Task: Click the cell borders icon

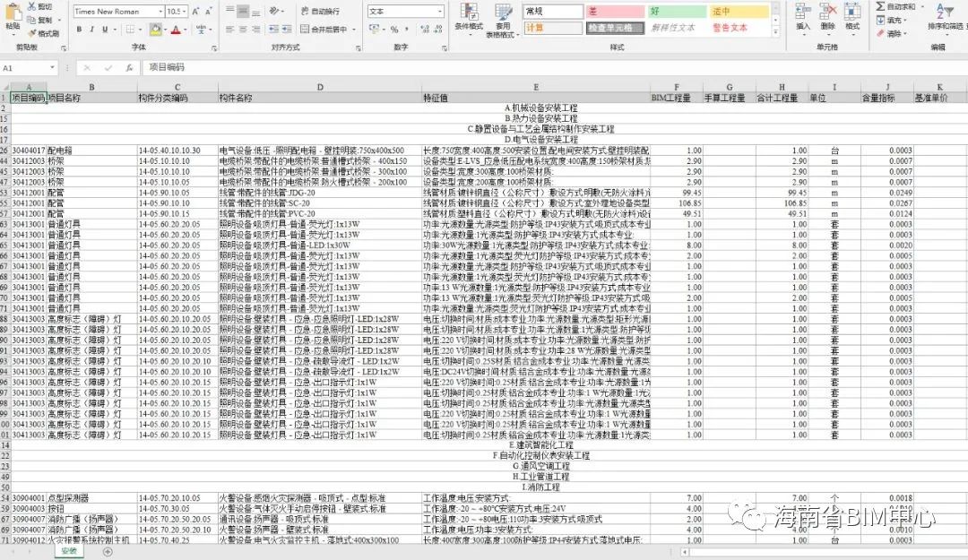Action: [130, 29]
